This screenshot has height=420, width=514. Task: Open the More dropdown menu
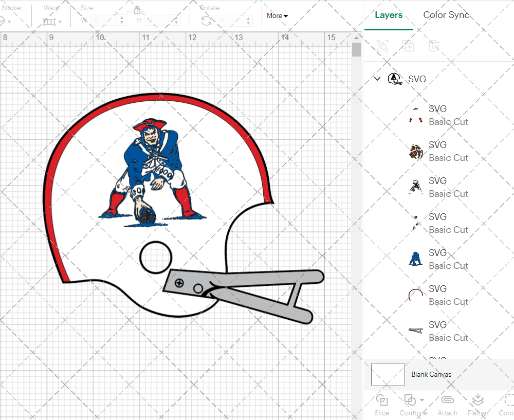pos(277,16)
